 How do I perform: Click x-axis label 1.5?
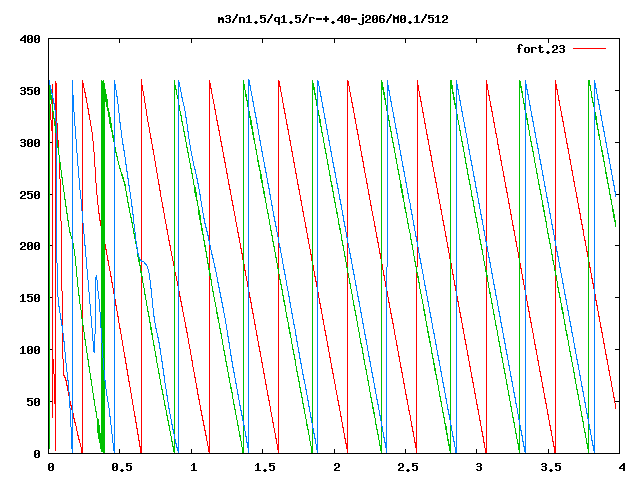point(264,467)
